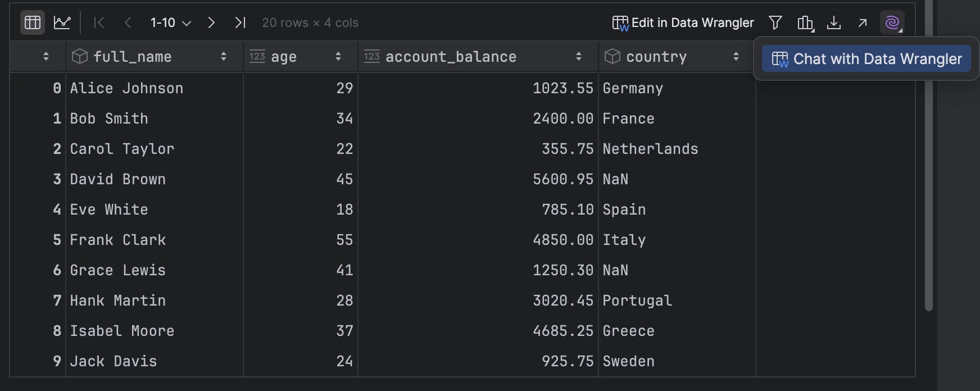The height and width of the screenshot is (391, 980).
Task: Go to the first page of rows
Action: coord(99,22)
